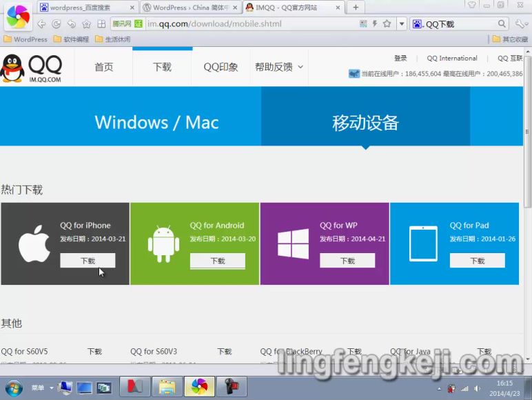The width and height of the screenshot is (532, 400).
Task: Close the wordpress_百度搜索 tab
Action: [132, 8]
